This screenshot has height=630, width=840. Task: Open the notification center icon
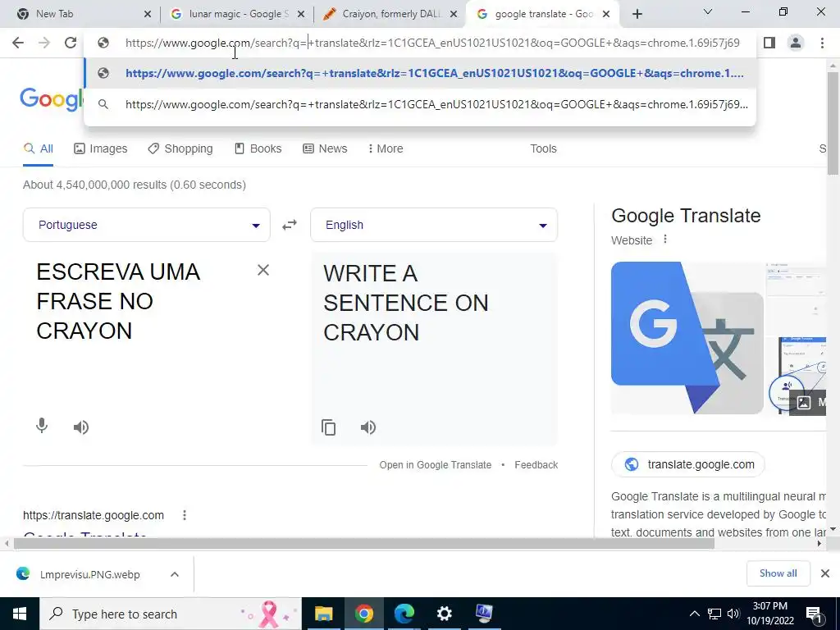[814, 614]
